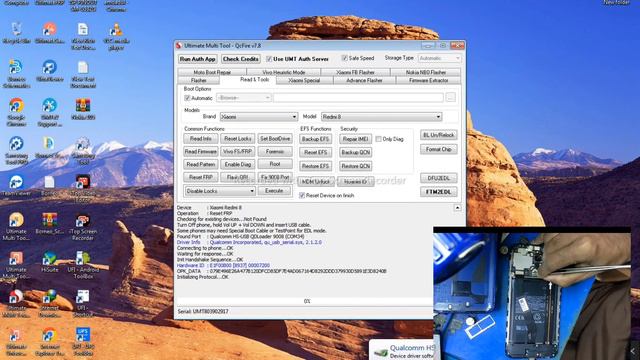640x360 pixels.
Task: Expand the Brand dropdown showing Xiaomi
Action: click(x=259, y=117)
